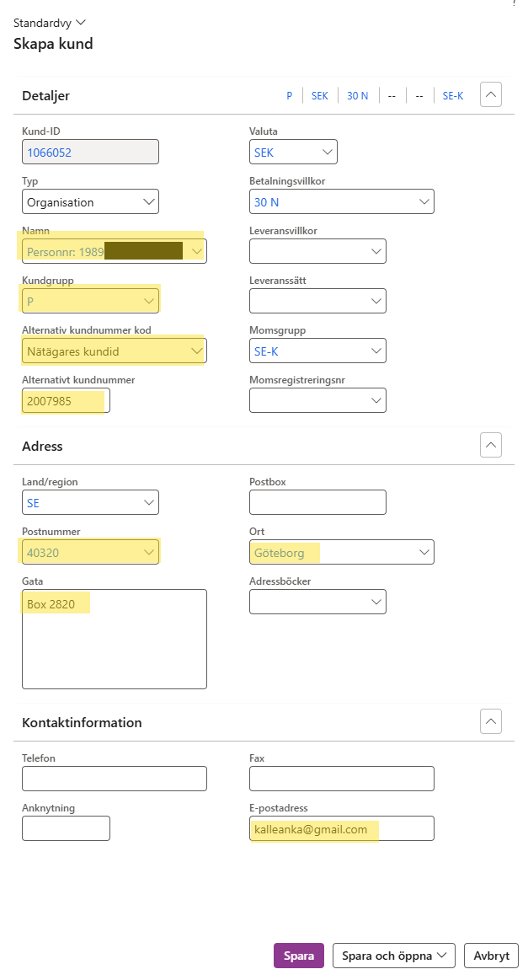Cancel with the Avbryt button
The width and height of the screenshot is (528, 980).
(491, 956)
